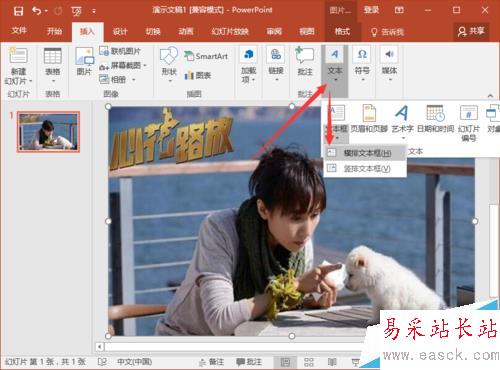
Task: Select slide 1 thumbnail in the panel
Action: tap(48, 132)
